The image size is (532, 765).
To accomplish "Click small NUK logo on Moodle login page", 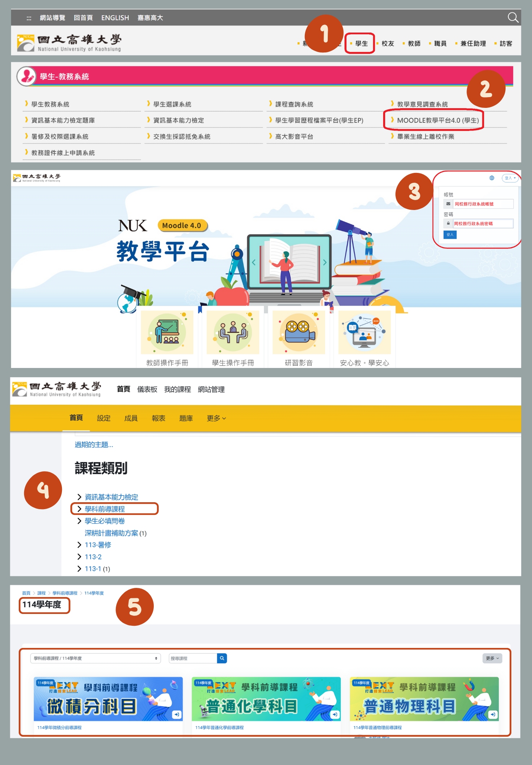I will 37,178.
